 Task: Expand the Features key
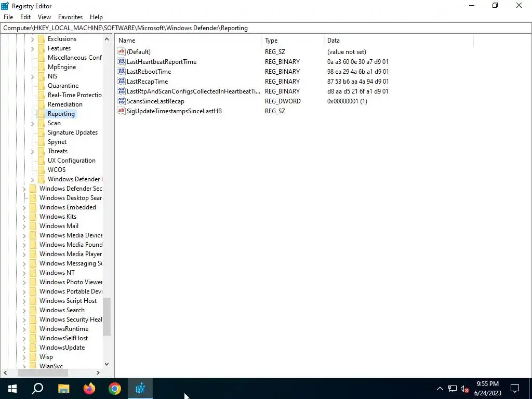click(x=33, y=48)
